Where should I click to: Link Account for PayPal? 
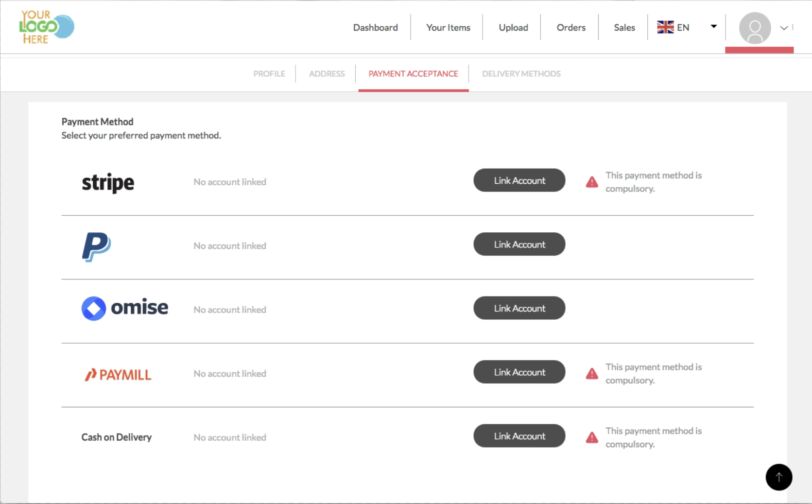(x=519, y=244)
